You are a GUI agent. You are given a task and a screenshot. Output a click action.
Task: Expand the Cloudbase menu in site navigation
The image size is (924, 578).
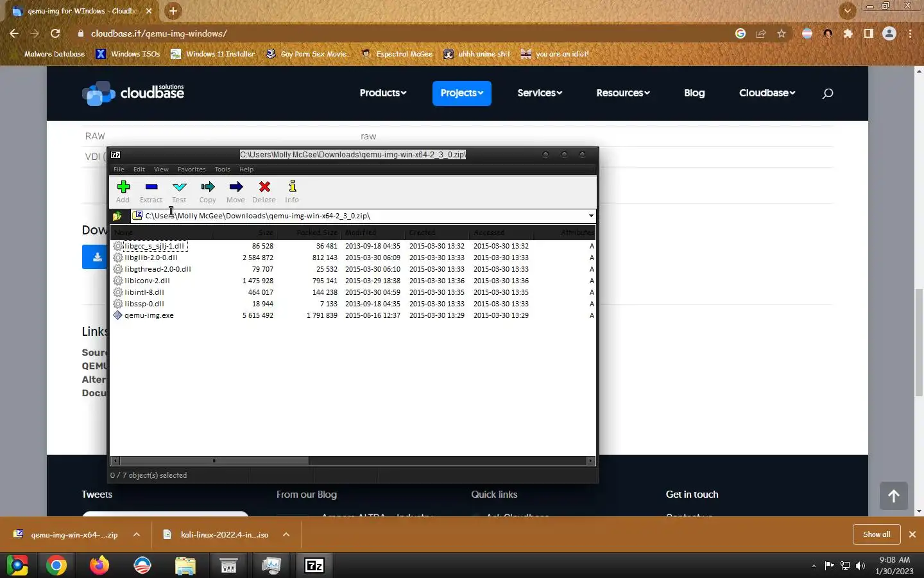tap(767, 93)
